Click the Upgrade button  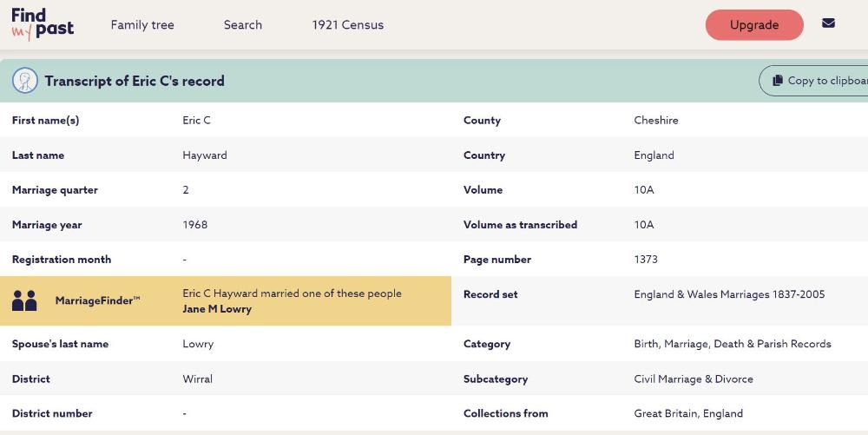(753, 25)
